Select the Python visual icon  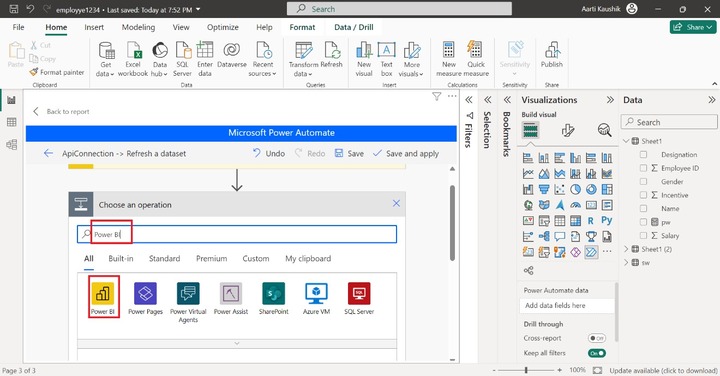tap(607, 220)
